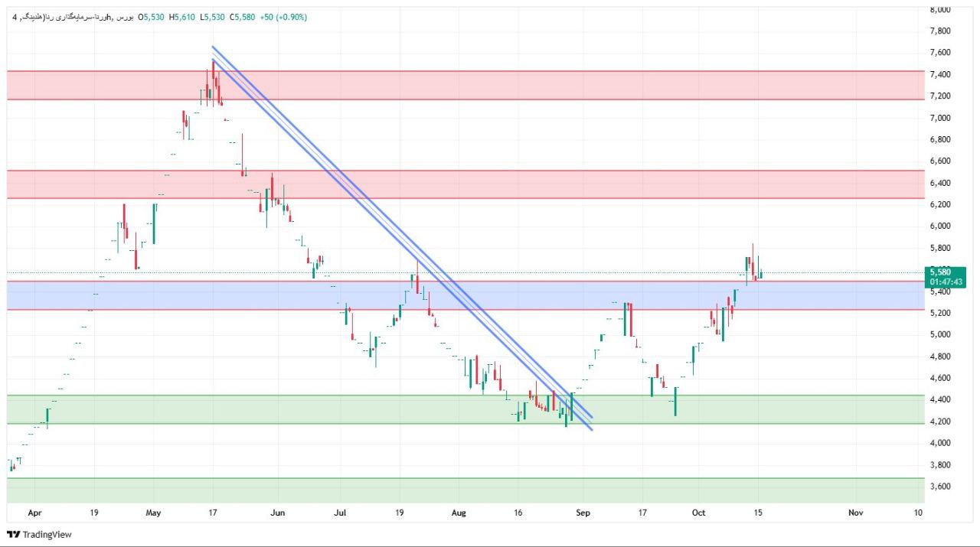980x547 pixels.
Task: Click the +50 (+0.90%) change value
Action: click(283, 17)
